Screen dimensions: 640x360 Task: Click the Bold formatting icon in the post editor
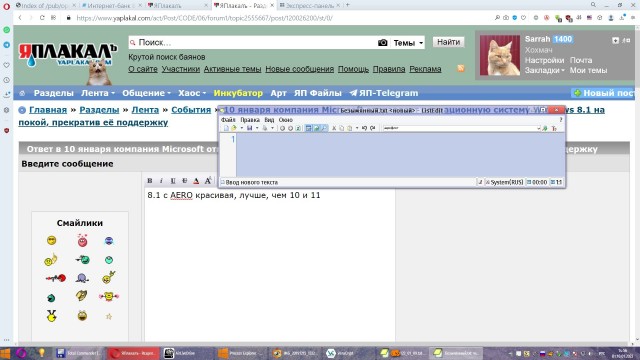150,180
